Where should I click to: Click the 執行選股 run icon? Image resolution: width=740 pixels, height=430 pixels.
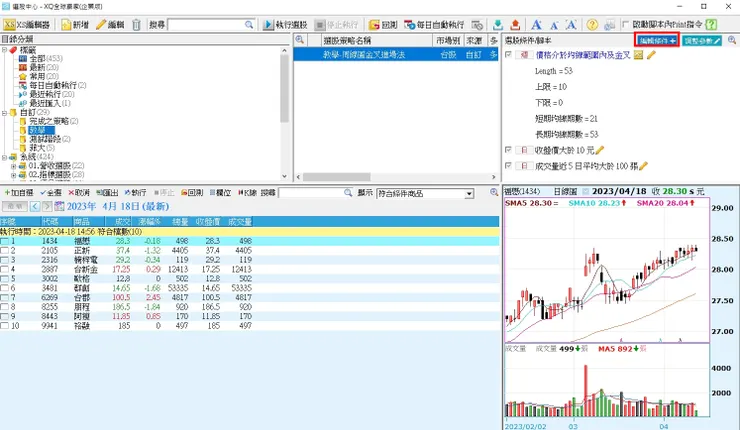269,25
